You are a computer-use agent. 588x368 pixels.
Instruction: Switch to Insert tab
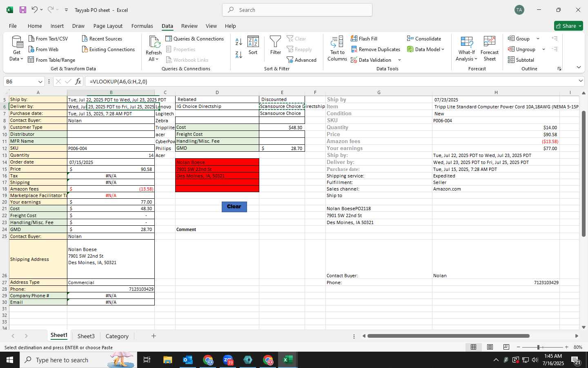coord(57,26)
